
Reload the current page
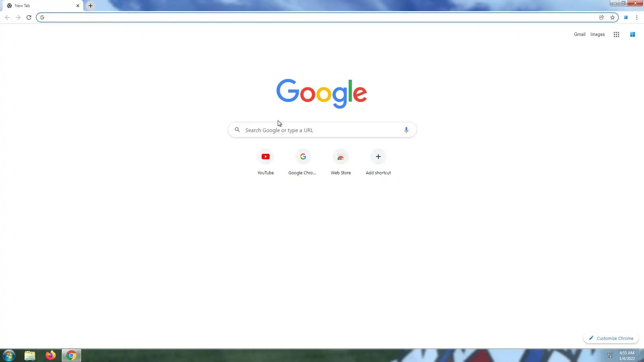pyautogui.click(x=29, y=17)
